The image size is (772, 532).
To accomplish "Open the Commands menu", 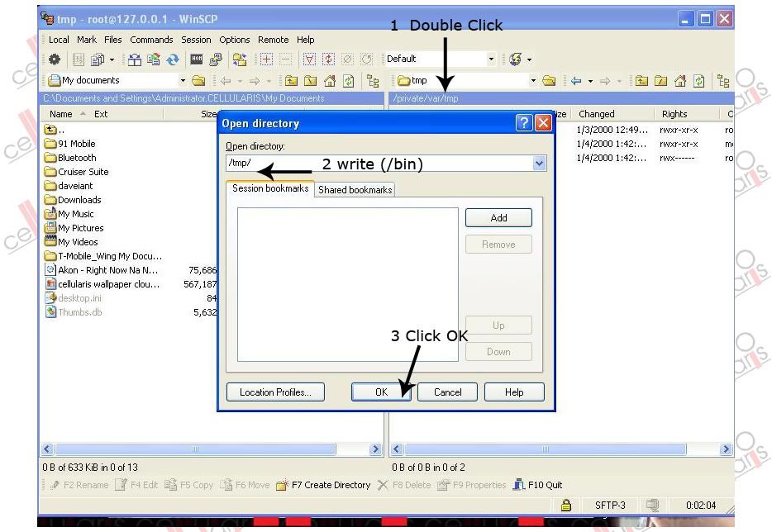I will point(151,40).
